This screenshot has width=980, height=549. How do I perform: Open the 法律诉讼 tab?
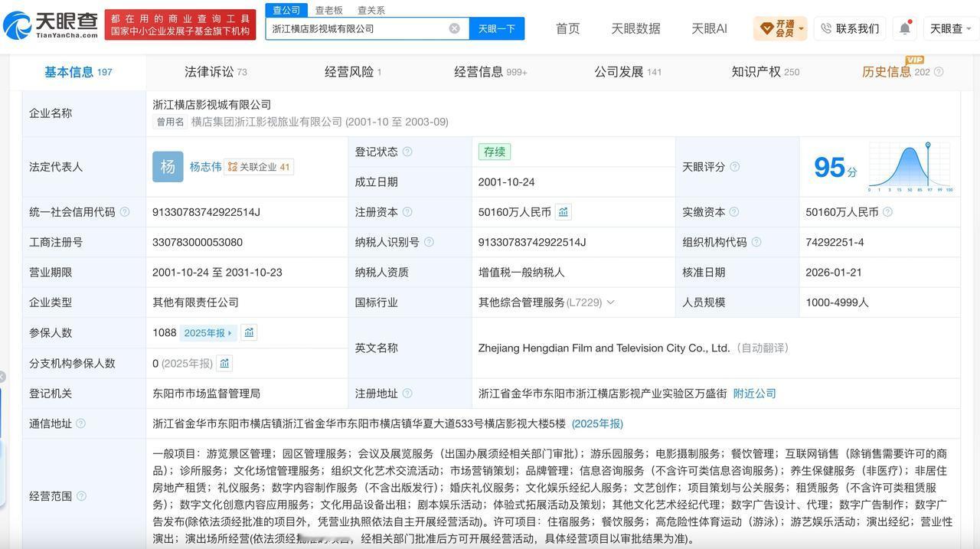point(215,72)
